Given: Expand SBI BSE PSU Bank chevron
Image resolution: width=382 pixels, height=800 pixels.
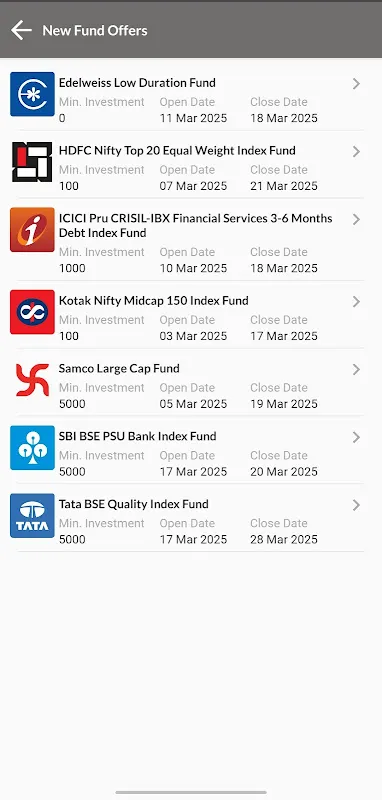Looking at the screenshot, I should tap(356, 437).
